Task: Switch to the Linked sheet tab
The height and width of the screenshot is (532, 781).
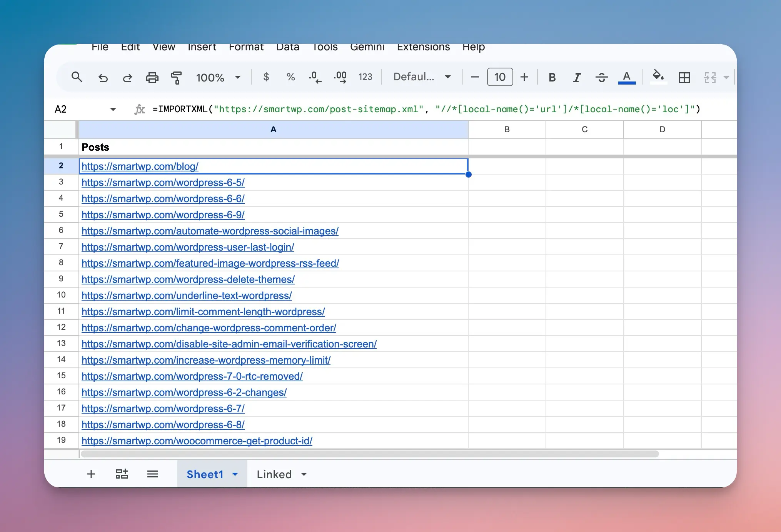Action: point(274,474)
